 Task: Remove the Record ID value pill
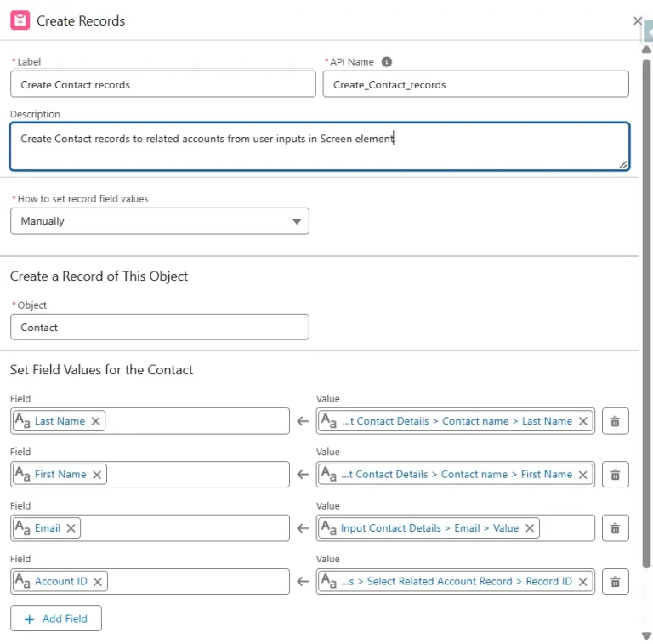click(x=583, y=582)
